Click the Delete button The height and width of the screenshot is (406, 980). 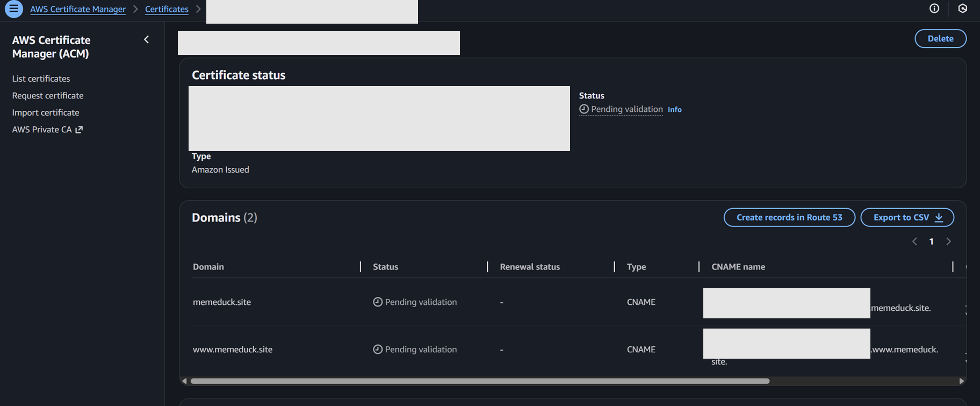coord(940,39)
